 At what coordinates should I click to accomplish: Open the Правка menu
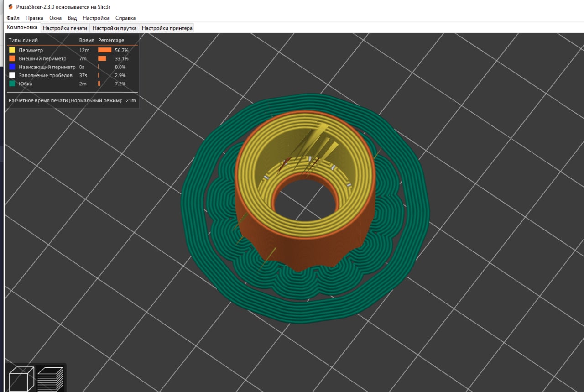[34, 18]
